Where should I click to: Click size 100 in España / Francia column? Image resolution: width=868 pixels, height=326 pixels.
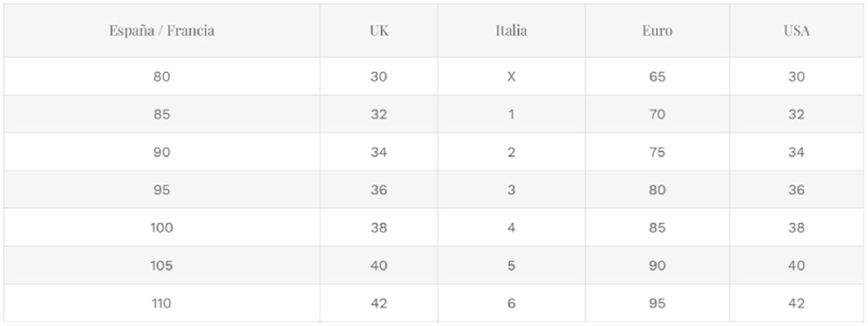click(x=162, y=228)
